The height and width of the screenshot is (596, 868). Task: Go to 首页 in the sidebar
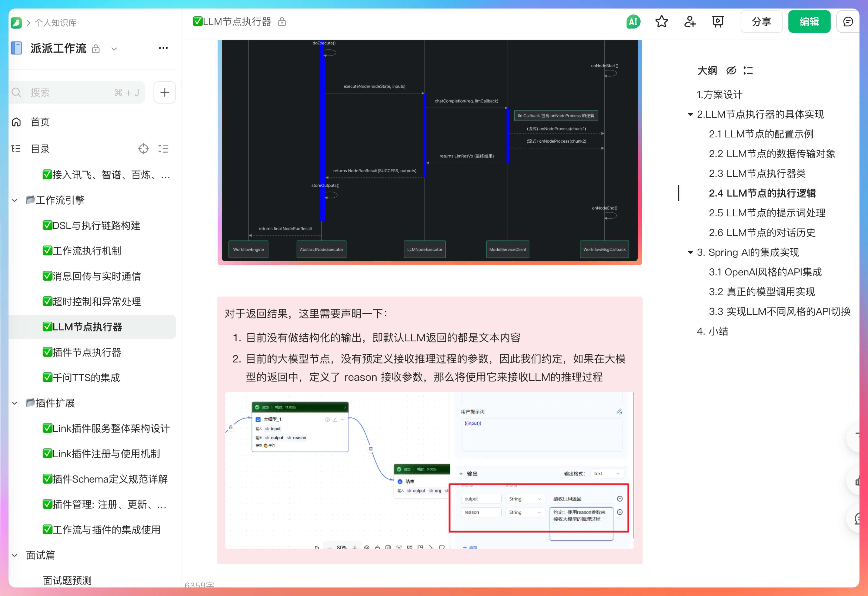point(40,122)
